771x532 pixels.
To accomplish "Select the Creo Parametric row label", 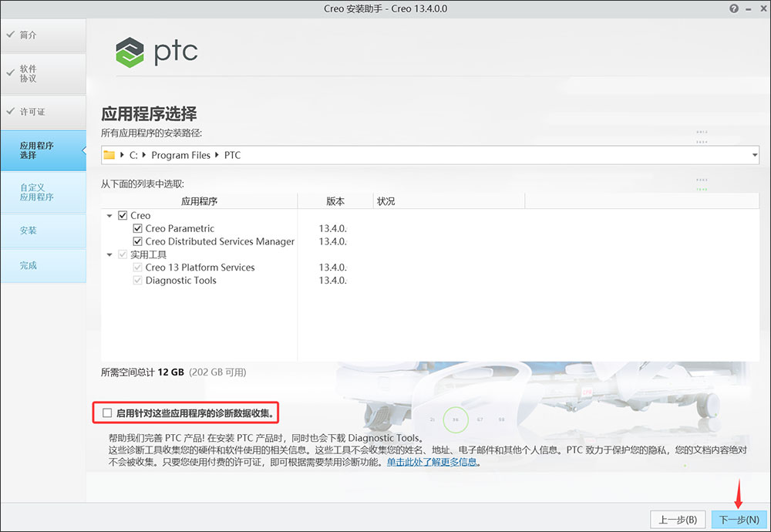I will click(180, 228).
